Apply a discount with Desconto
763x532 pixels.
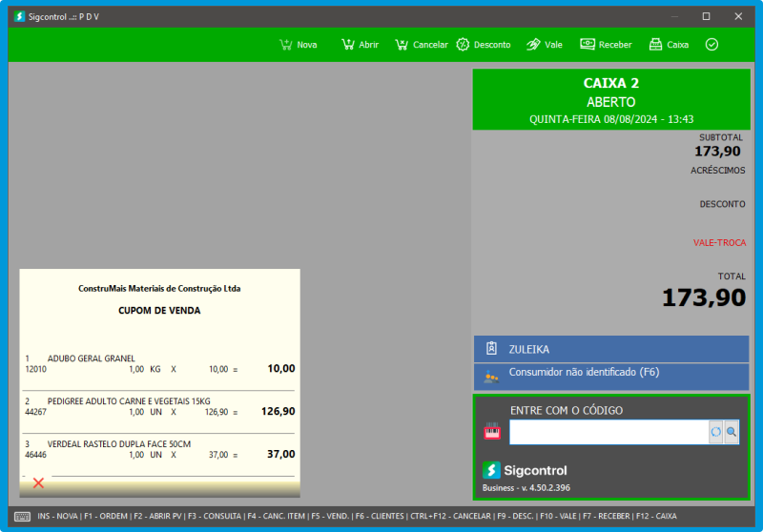click(483, 45)
